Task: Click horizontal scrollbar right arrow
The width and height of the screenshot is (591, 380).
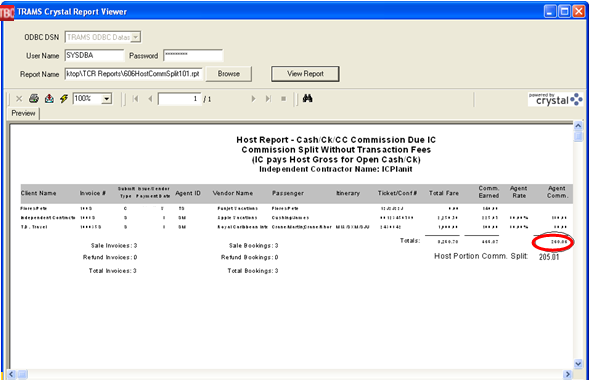Action: point(568,374)
